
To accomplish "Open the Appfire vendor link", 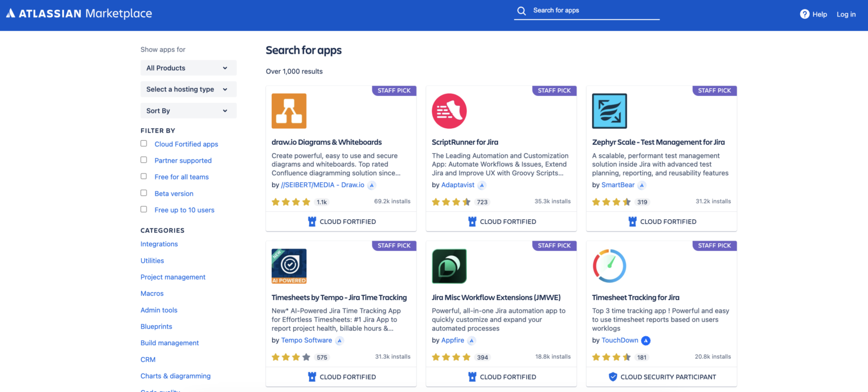I will tap(453, 340).
